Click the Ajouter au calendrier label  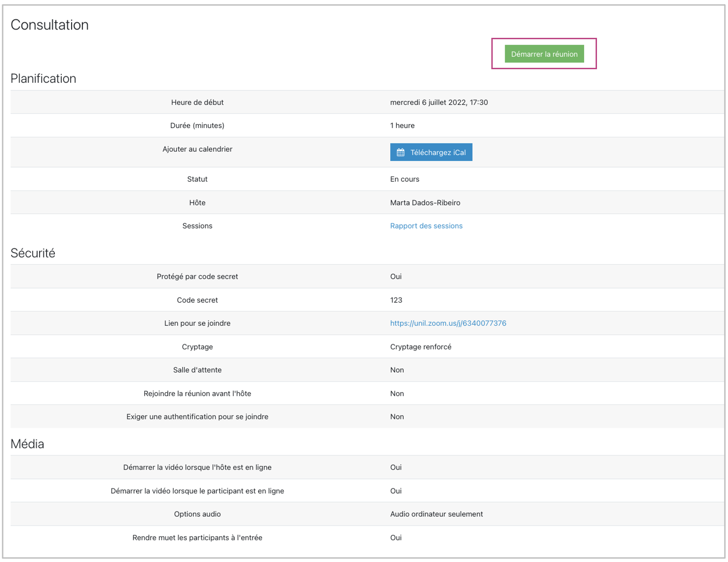tap(197, 149)
